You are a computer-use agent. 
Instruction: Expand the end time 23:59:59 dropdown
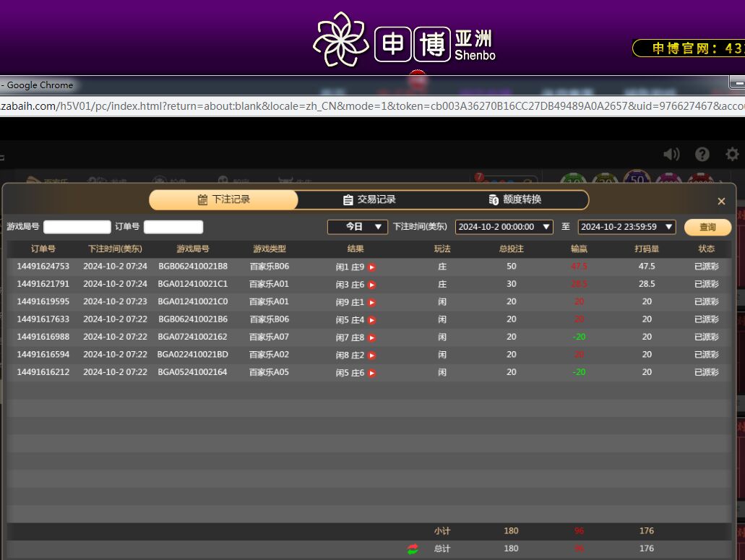(626, 227)
